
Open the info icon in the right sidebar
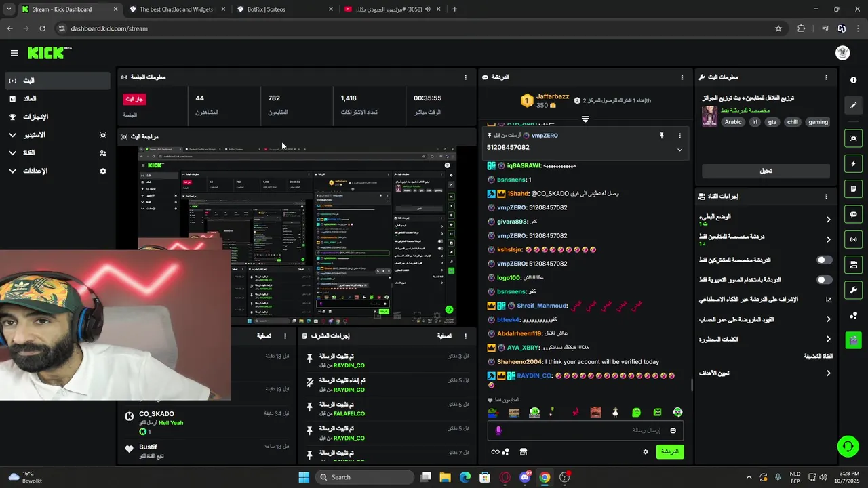coord(853,80)
